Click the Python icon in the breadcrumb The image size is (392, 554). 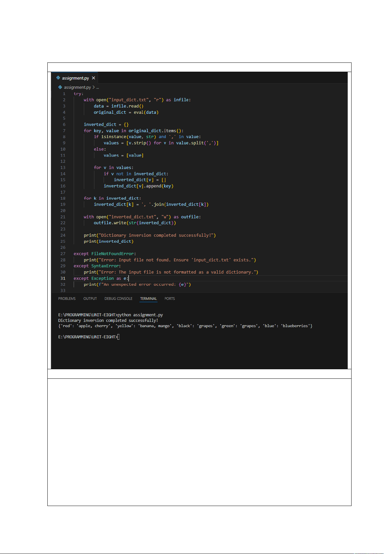click(x=60, y=87)
